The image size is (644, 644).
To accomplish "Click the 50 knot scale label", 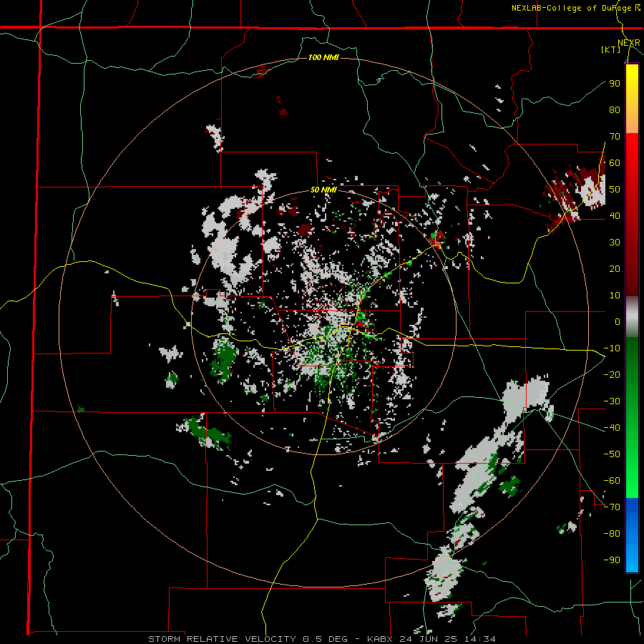I will click(x=615, y=190).
